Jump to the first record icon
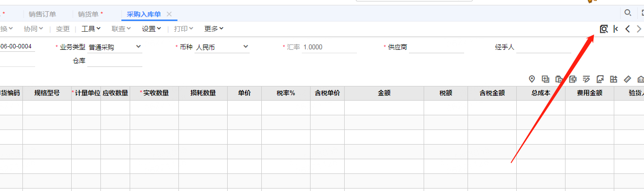Viewport: 644px width, 191px height. 616,29
